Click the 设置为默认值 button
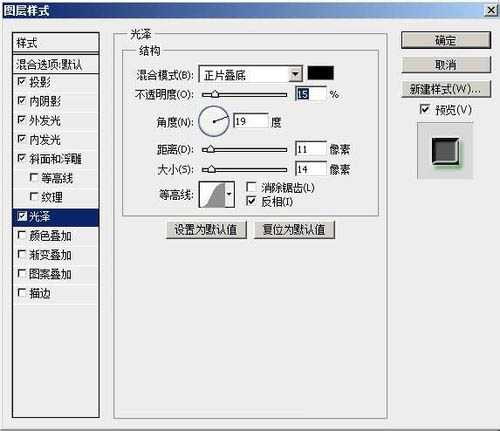 (x=206, y=229)
